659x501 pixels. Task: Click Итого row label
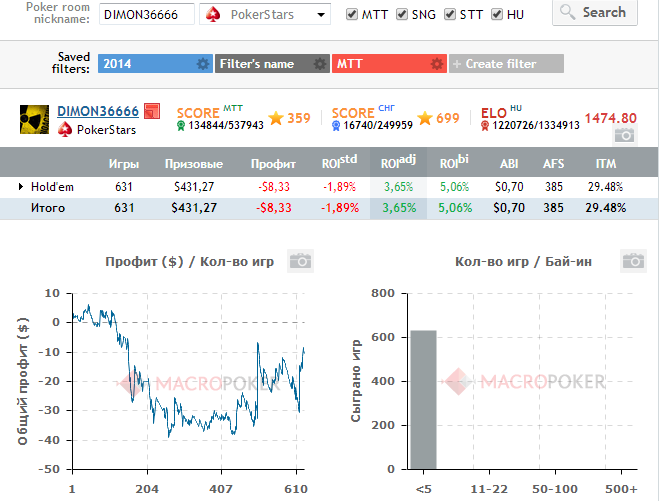tap(48, 208)
